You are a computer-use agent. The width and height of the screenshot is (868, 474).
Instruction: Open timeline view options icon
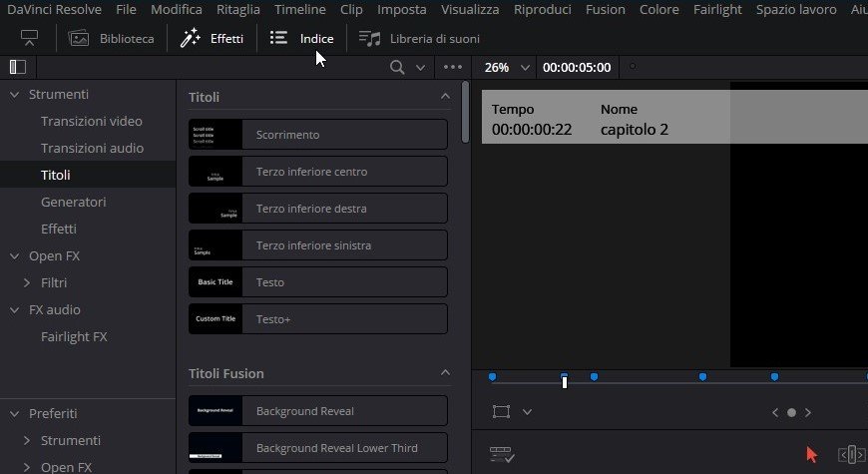pos(502,455)
